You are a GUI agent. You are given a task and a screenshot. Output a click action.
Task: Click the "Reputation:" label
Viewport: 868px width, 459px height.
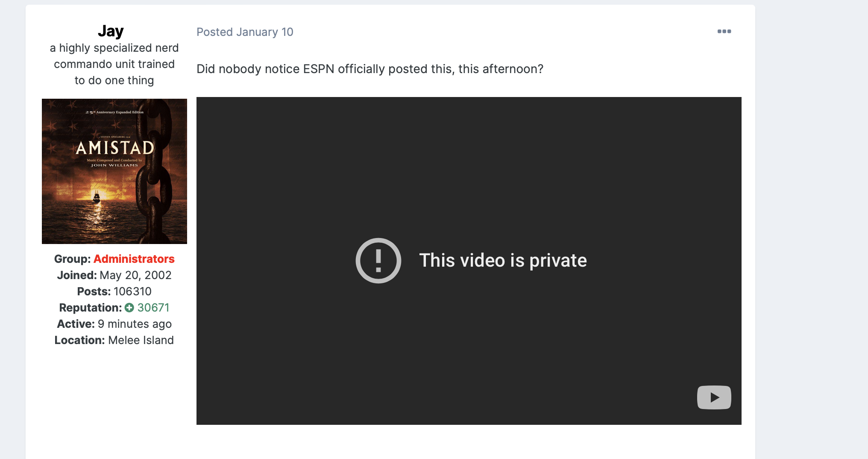pos(90,308)
